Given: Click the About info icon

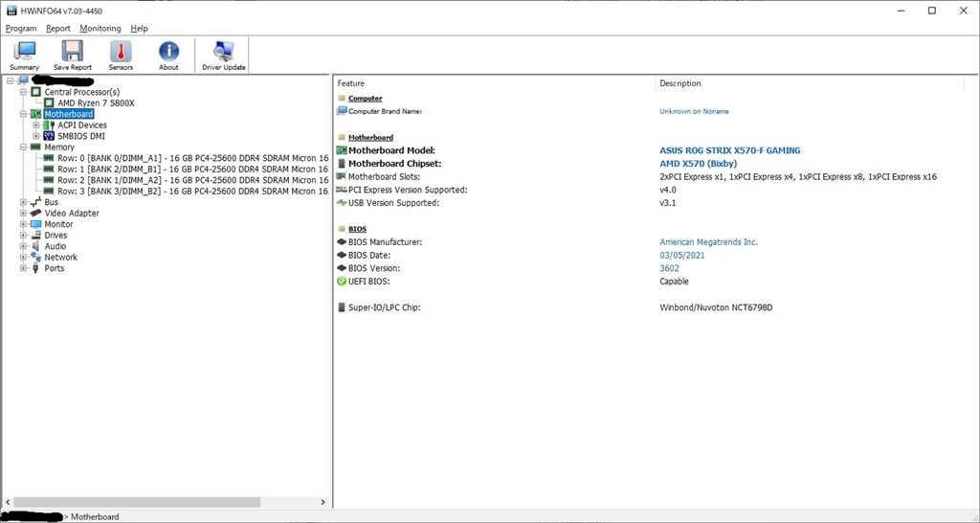Looking at the screenshot, I should click(x=168, y=55).
